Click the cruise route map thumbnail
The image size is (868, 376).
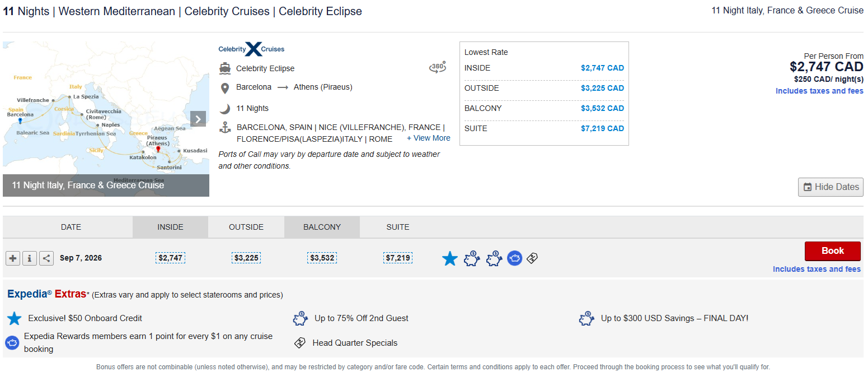pyautogui.click(x=101, y=112)
